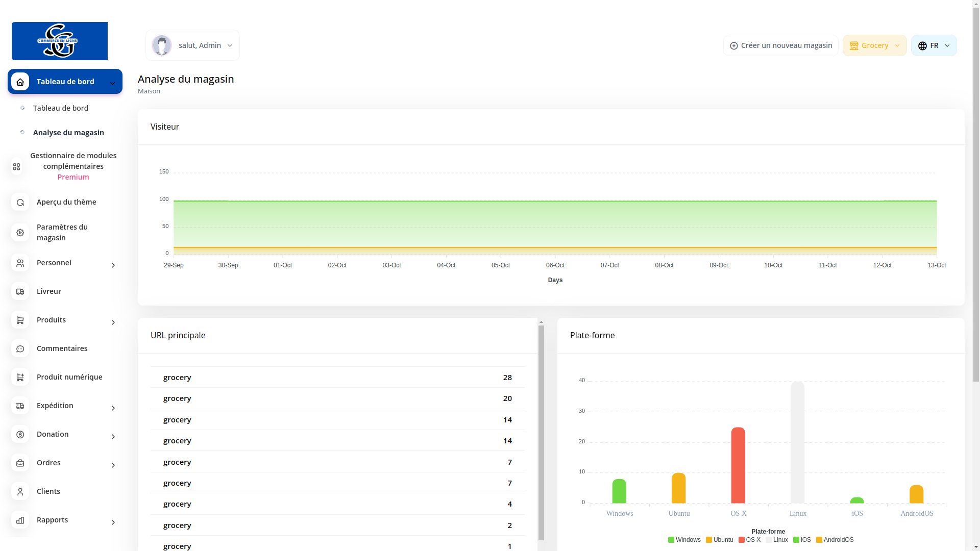Screen dimensions: 980x551
Task: Open the salut, Admin profile menu
Action: tap(192, 45)
